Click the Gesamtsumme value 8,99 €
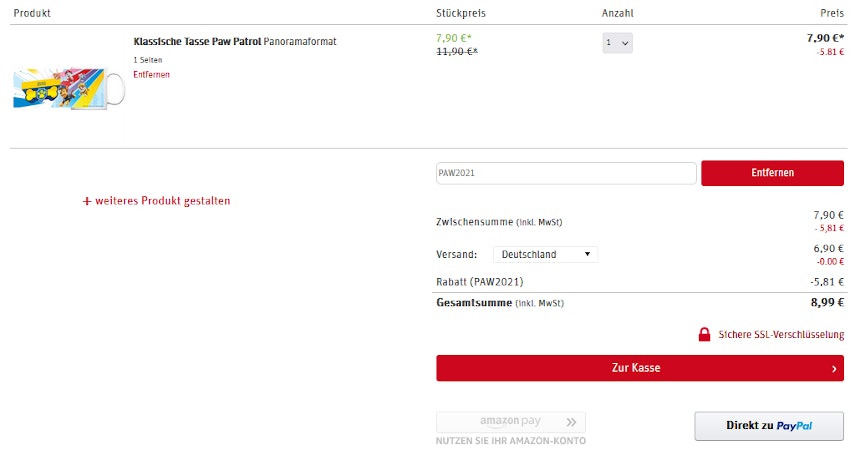This screenshot has width=850, height=450. click(827, 303)
